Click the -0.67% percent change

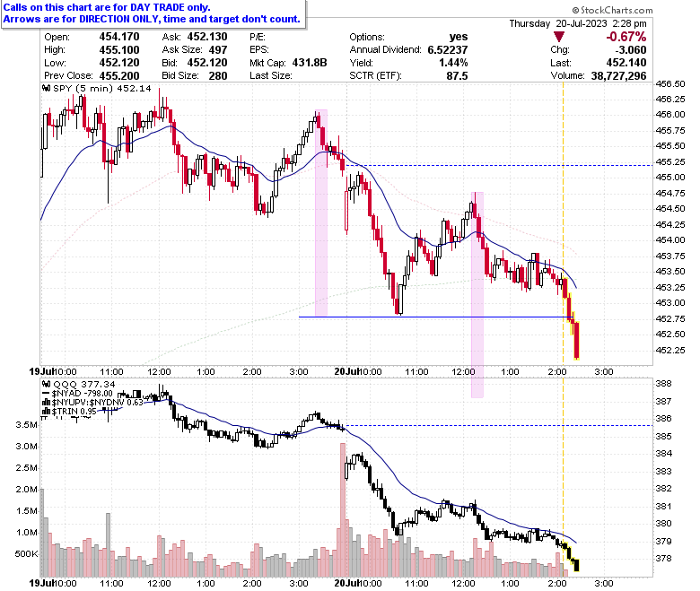[x=626, y=37]
